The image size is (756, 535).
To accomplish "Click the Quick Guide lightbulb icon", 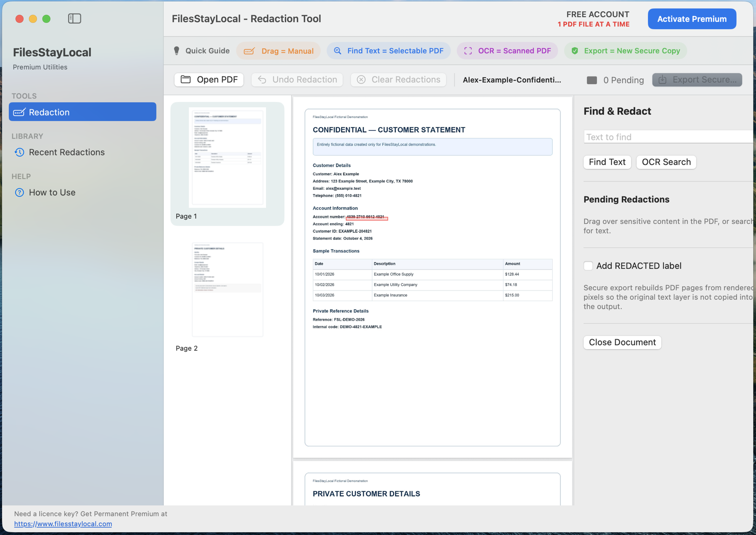I will (177, 51).
